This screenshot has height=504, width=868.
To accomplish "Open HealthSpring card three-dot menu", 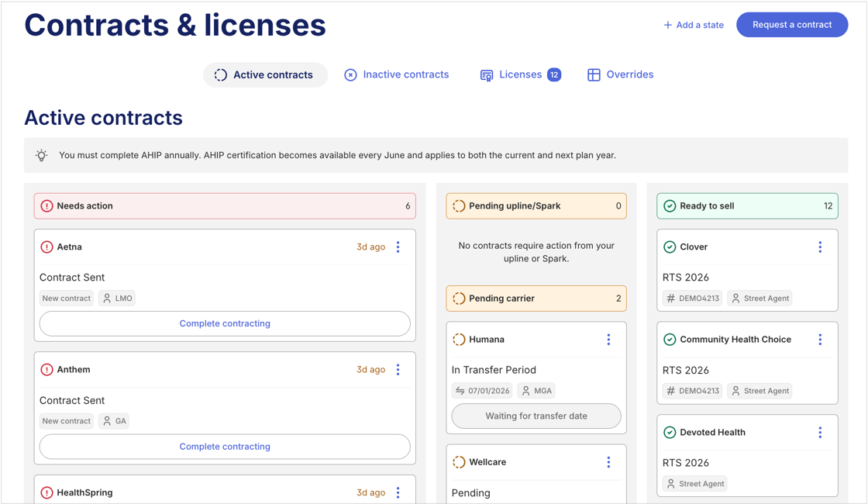I will pyautogui.click(x=398, y=493).
